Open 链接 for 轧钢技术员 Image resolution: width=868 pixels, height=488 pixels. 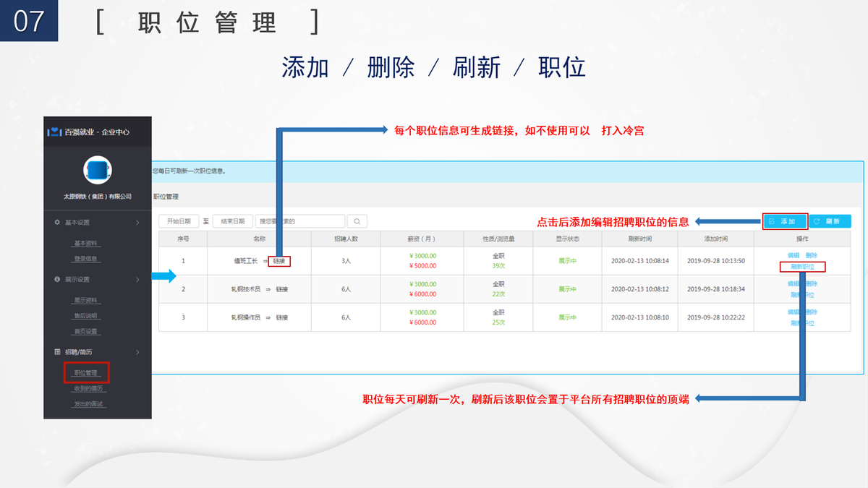click(x=282, y=289)
